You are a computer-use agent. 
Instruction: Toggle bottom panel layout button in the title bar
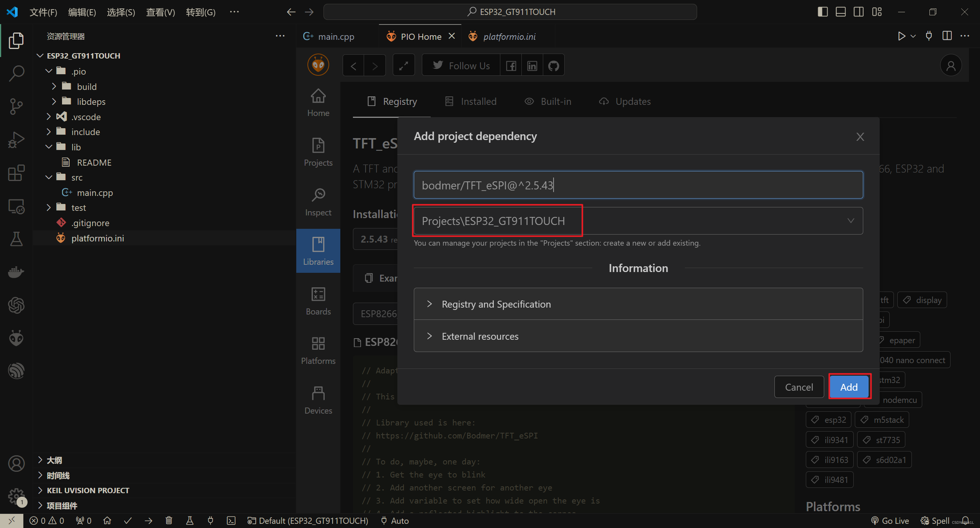point(841,12)
